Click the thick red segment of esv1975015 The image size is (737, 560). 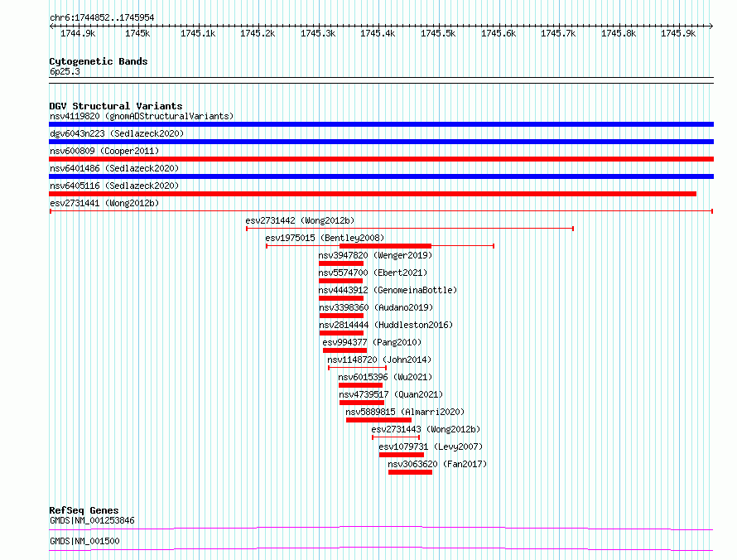click(x=385, y=246)
